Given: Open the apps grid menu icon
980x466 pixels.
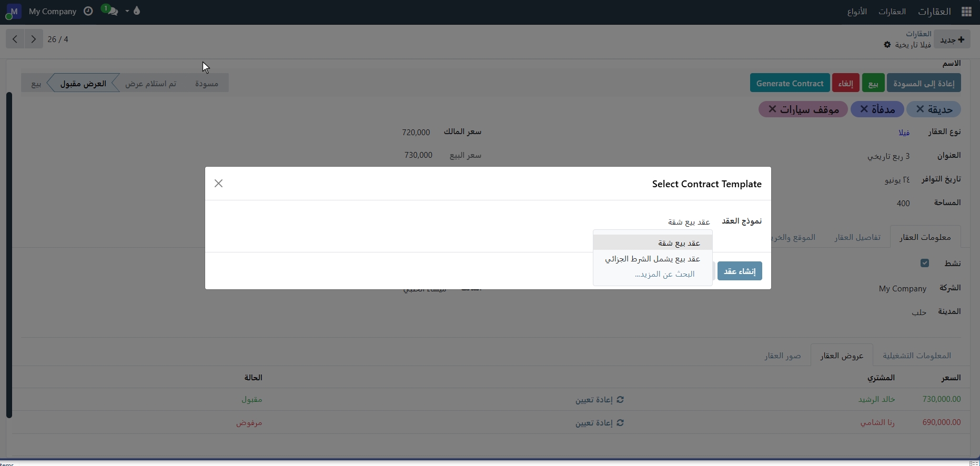Looking at the screenshot, I should 966,12.
